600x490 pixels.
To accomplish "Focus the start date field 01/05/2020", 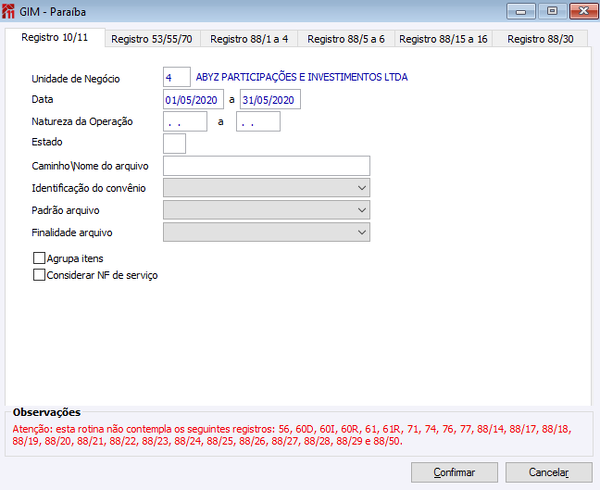I will point(193,99).
